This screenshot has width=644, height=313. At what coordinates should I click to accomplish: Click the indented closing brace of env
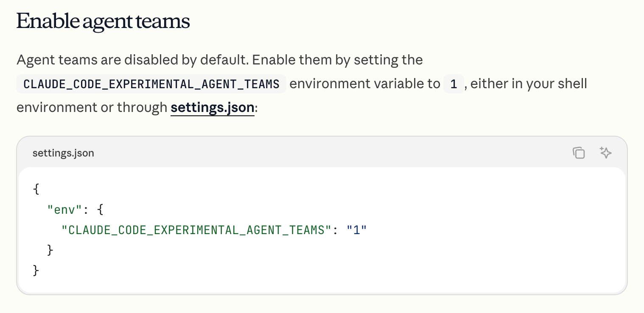pos(50,250)
